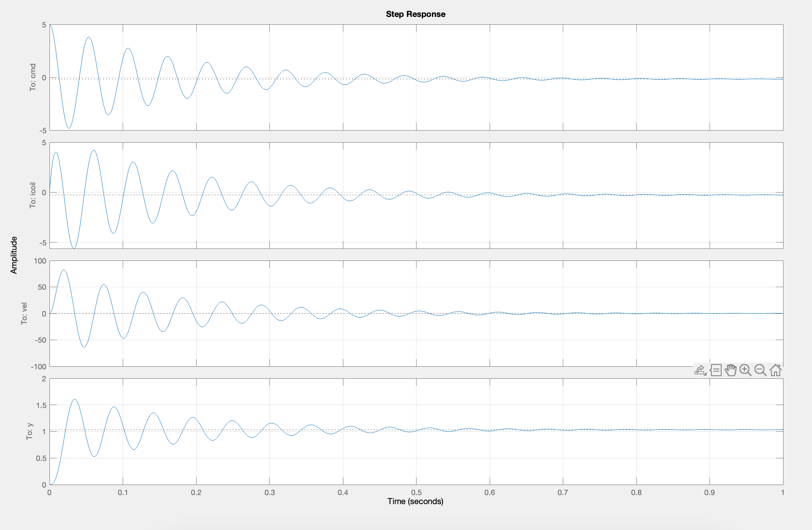Click the Step Response title

(415, 14)
